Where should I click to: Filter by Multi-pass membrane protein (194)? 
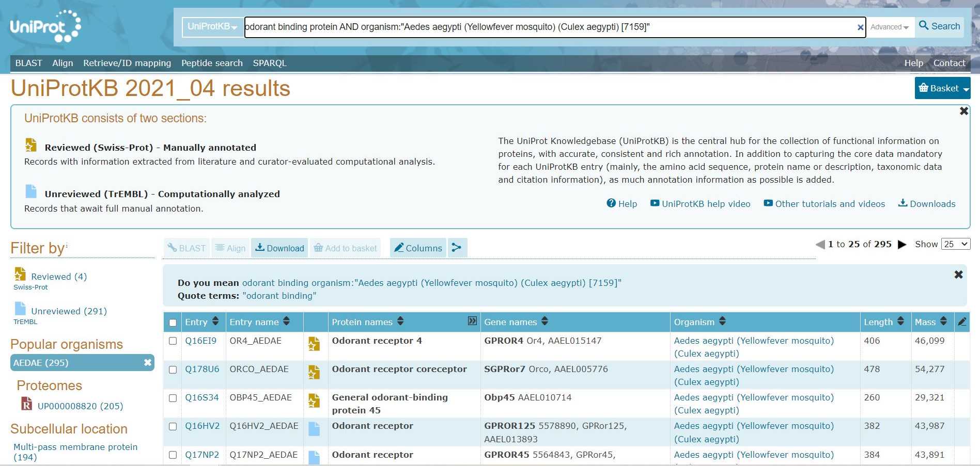75,452
